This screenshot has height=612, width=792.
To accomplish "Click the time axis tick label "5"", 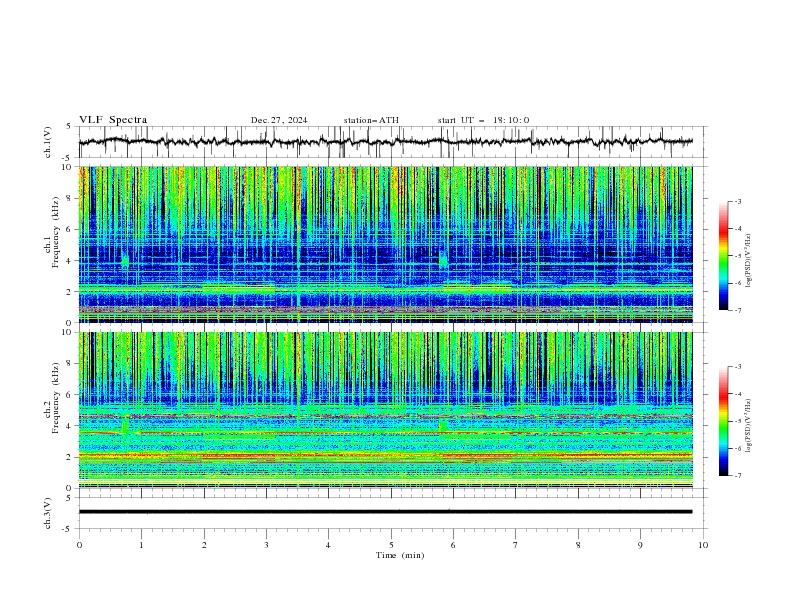I will click(x=391, y=545).
